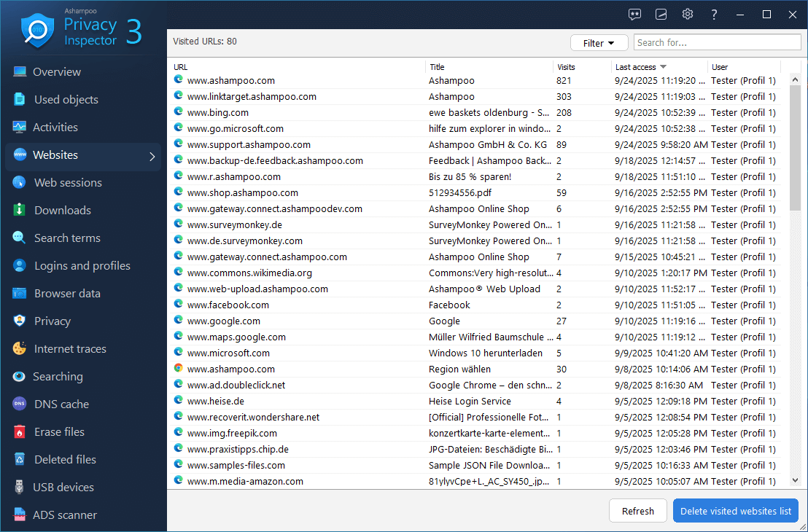Click inside the Search for field
The height and width of the screenshot is (532, 808).
pos(717,42)
